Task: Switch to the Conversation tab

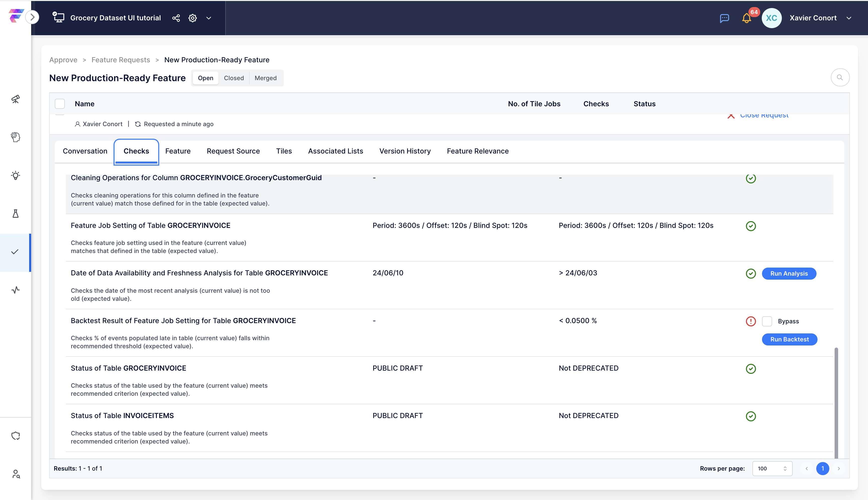Action: coord(85,151)
